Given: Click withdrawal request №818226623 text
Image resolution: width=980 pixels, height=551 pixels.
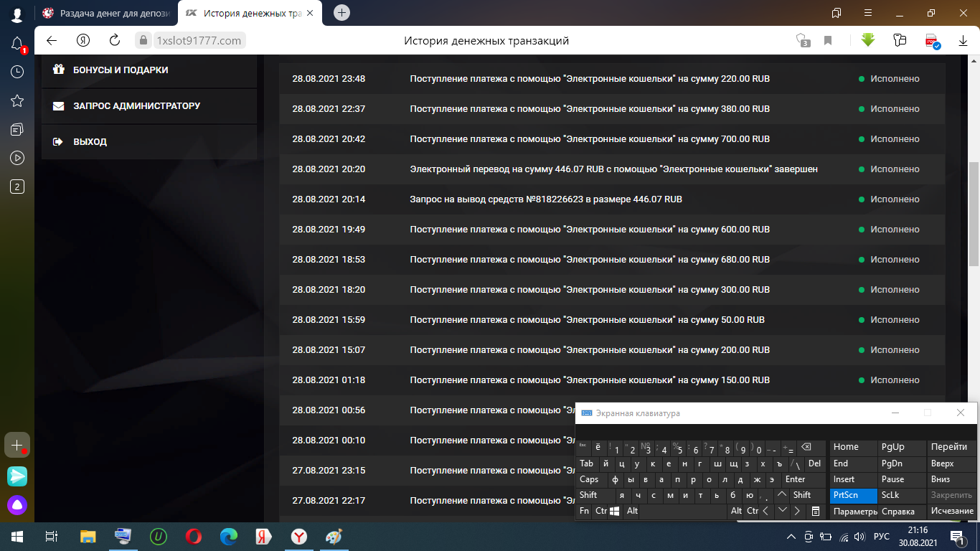Looking at the screenshot, I should point(546,199).
